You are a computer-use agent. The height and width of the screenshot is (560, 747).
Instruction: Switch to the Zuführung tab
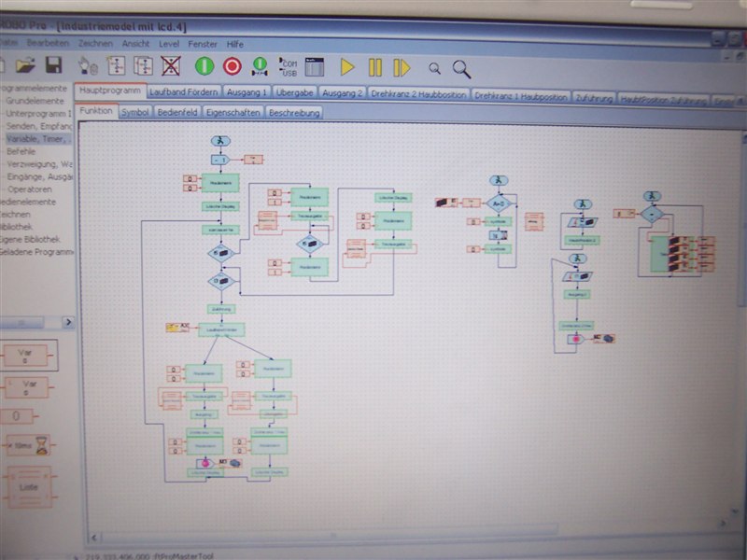click(594, 98)
